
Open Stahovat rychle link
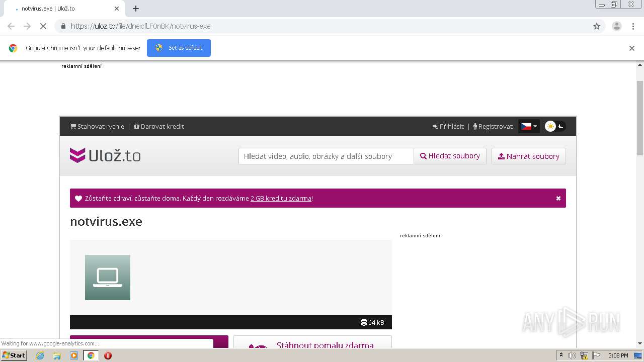(x=97, y=126)
